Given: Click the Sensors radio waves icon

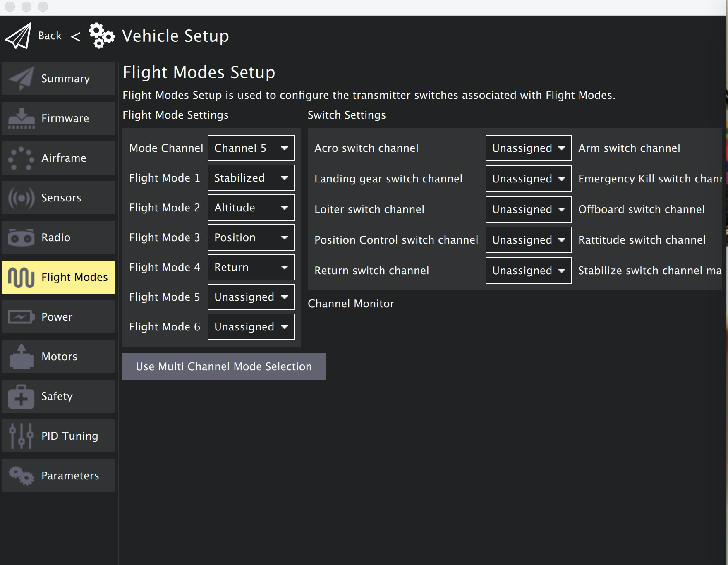Looking at the screenshot, I should [x=21, y=198].
